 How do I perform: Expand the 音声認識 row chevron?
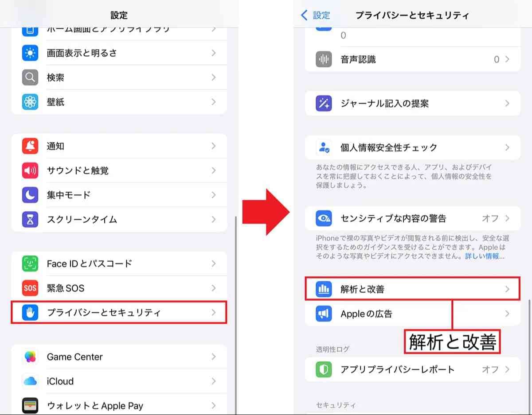click(507, 59)
